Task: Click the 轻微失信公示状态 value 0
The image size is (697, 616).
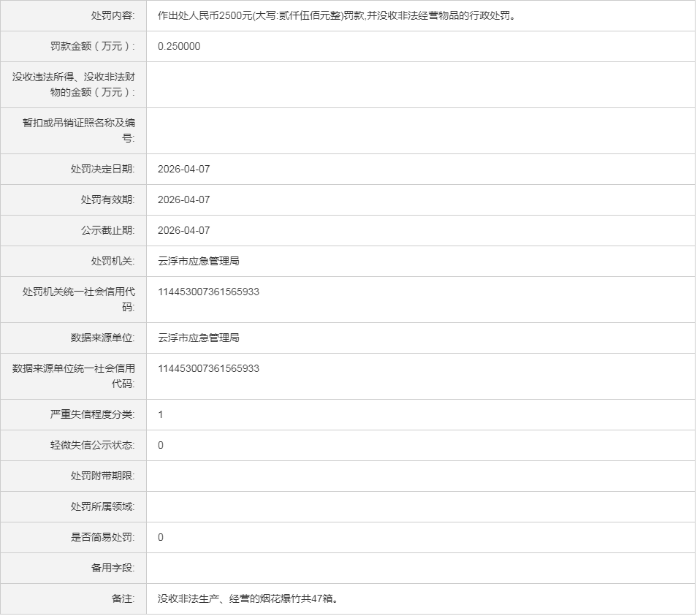Action: coord(161,445)
